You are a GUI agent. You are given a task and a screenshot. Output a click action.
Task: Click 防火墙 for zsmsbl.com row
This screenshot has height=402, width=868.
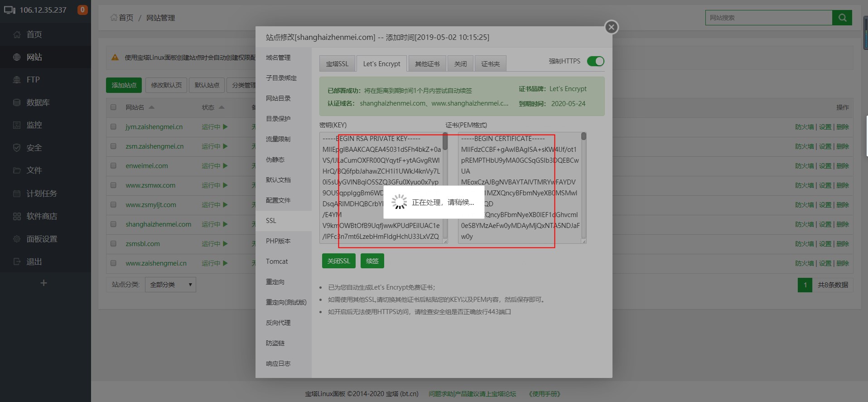(805, 244)
